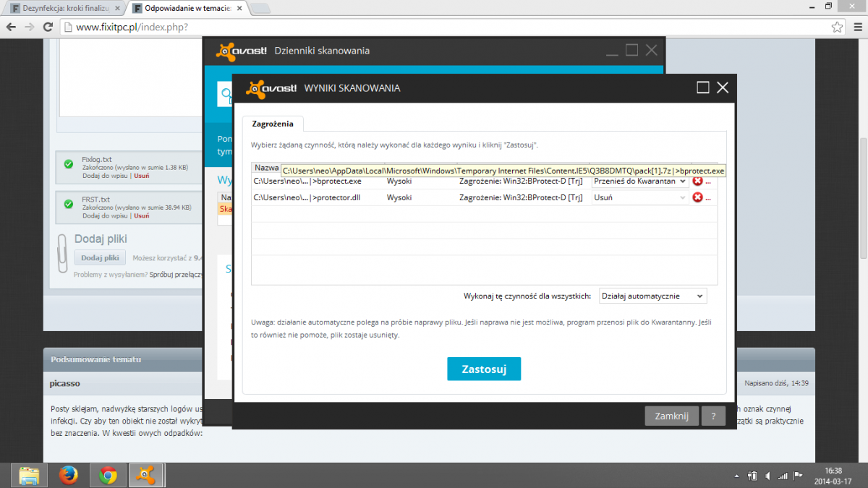Image resolution: width=868 pixels, height=488 pixels.
Task: Click Dodaj do wpisu for FRST.txt
Action: coord(105,215)
